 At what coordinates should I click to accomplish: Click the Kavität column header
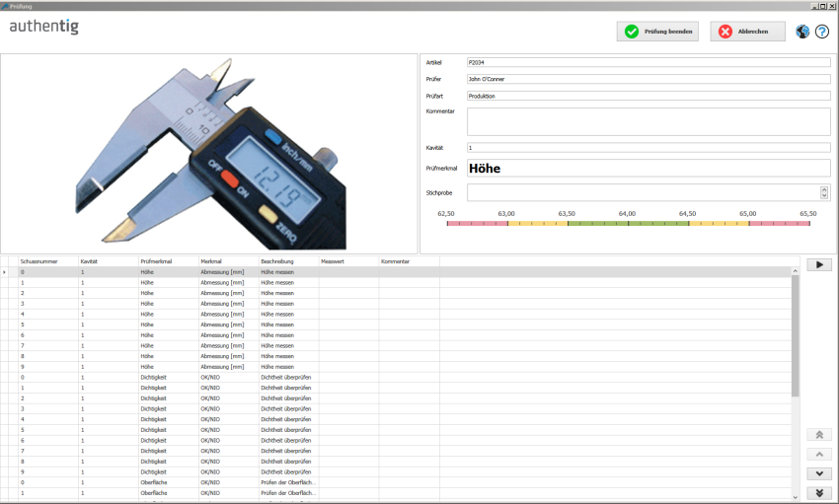click(109, 261)
